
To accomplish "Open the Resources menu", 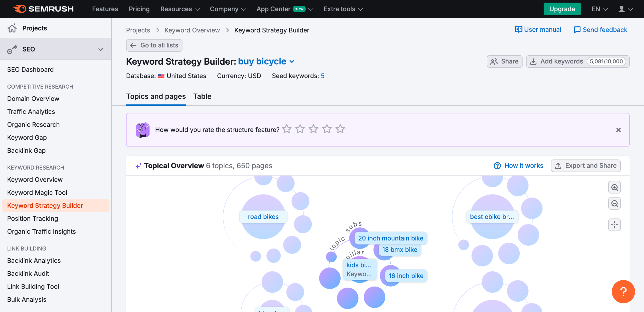I will click(x=180, y=9).
